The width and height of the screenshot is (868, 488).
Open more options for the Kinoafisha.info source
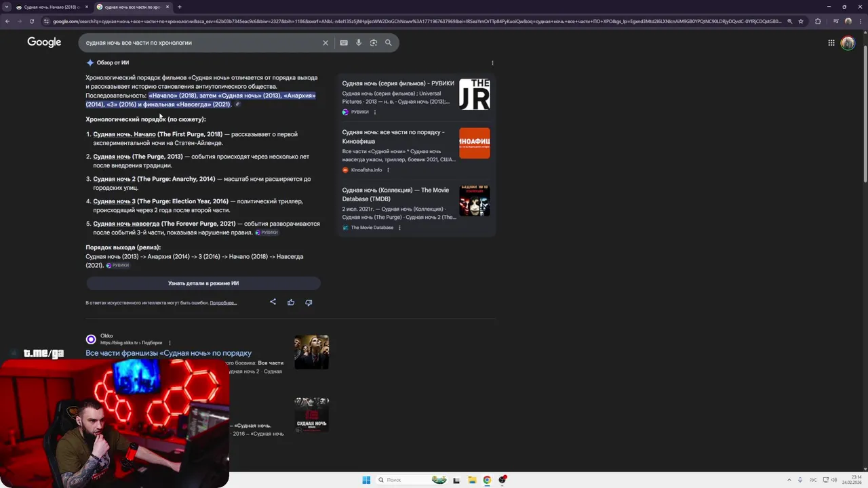click(x=388, y=170)
